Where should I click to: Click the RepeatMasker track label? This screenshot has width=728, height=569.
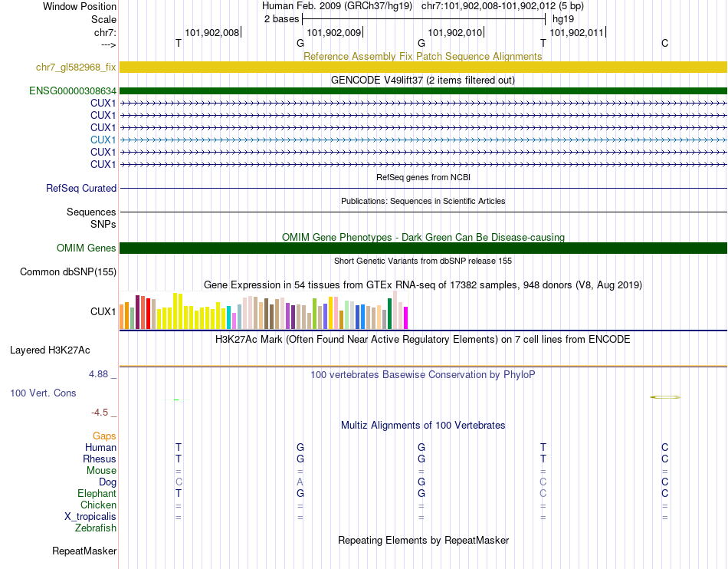pyautogui.click(x=84, y=551)
